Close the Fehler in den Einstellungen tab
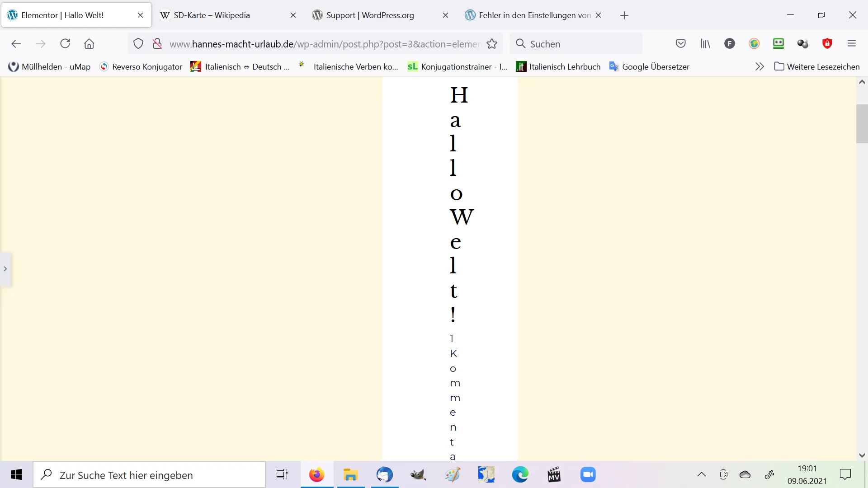The image size is (868, 488). click(598, 15)
